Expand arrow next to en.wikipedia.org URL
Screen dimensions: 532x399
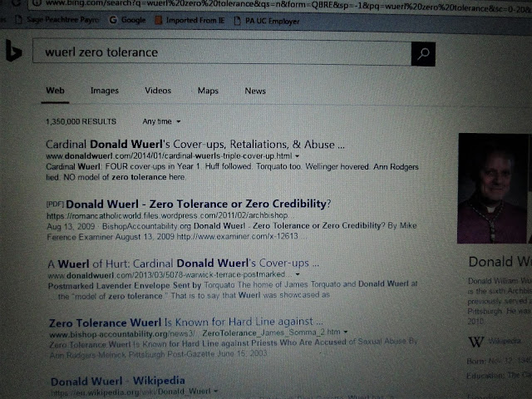pos(216,392)
